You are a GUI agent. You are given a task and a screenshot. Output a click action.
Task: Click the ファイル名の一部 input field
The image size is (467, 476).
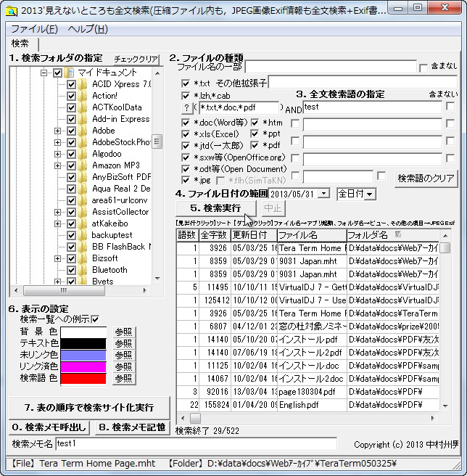pos(331,67)
